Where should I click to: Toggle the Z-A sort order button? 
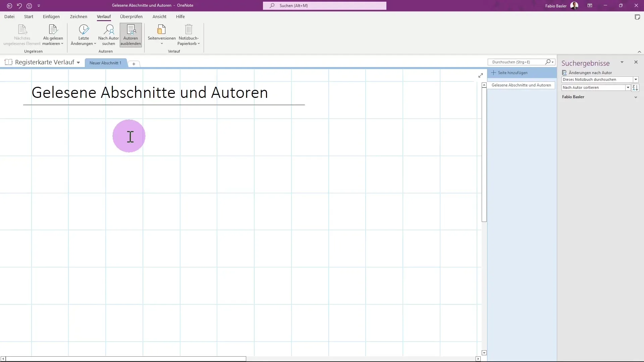(635, 87)
